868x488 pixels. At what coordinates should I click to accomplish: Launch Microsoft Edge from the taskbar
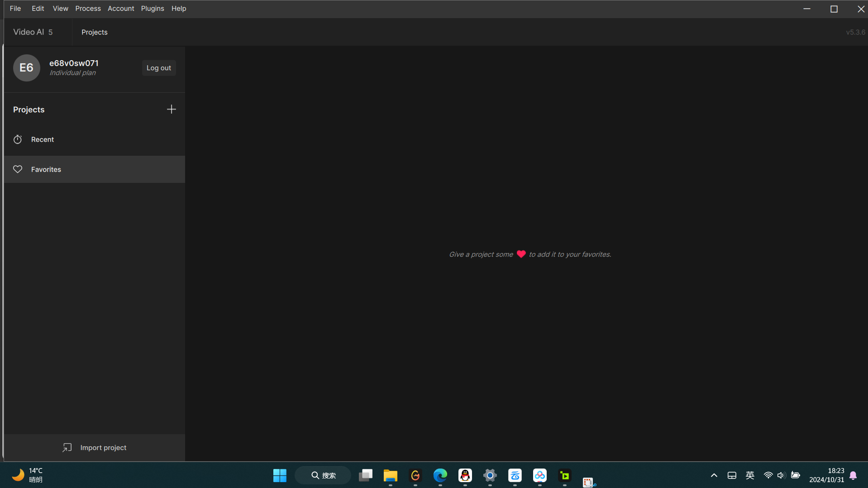click(440, 475)
